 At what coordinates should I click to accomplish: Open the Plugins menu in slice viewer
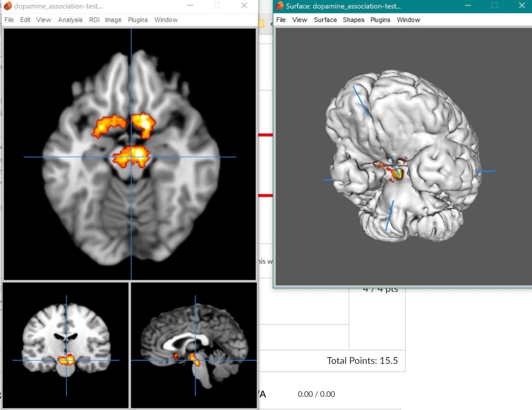click(x=138, y=20)
